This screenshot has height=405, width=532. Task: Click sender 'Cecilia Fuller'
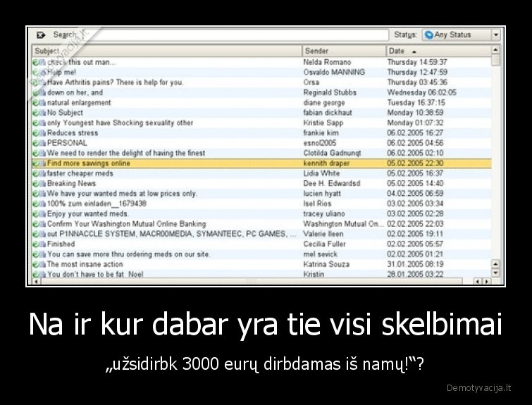324,244
